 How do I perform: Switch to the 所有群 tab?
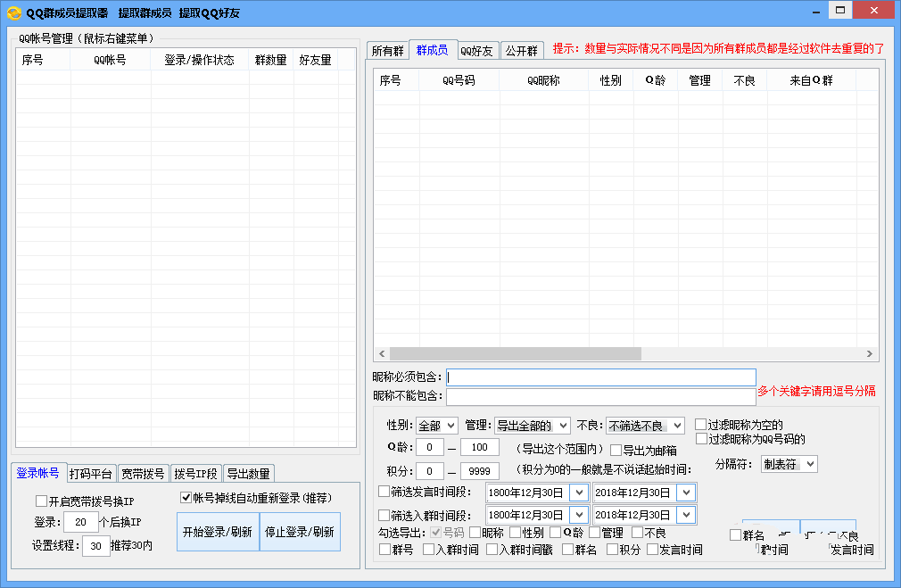[387, 51]
